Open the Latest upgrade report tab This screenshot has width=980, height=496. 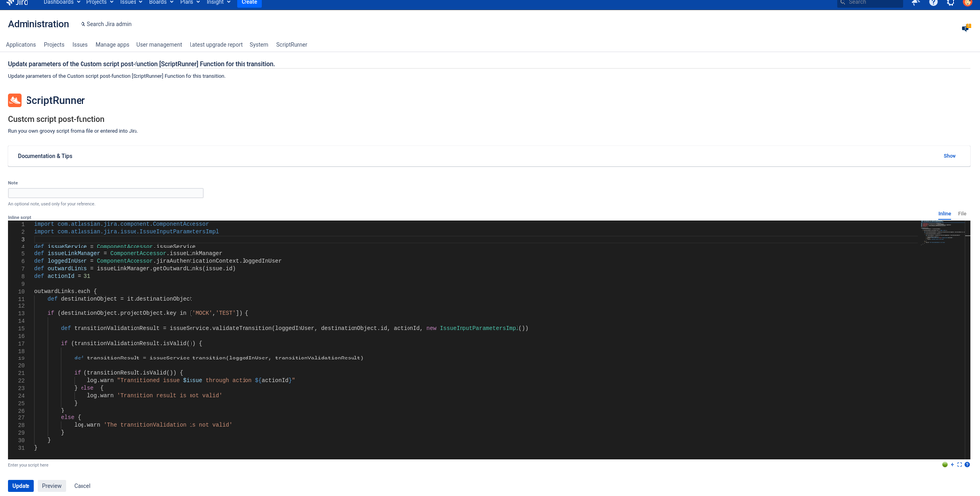pyautogui.click(x=216, y=45)
